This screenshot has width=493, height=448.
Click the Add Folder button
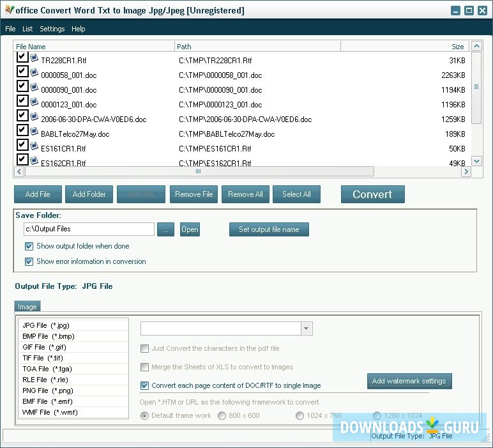pyautogui.click(x=89, y=194)
